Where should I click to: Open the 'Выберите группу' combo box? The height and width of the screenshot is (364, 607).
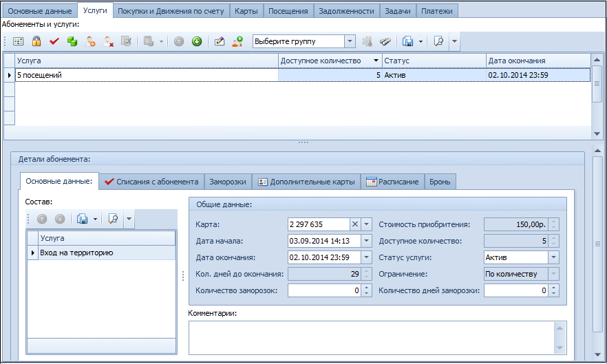pos(350,41)
